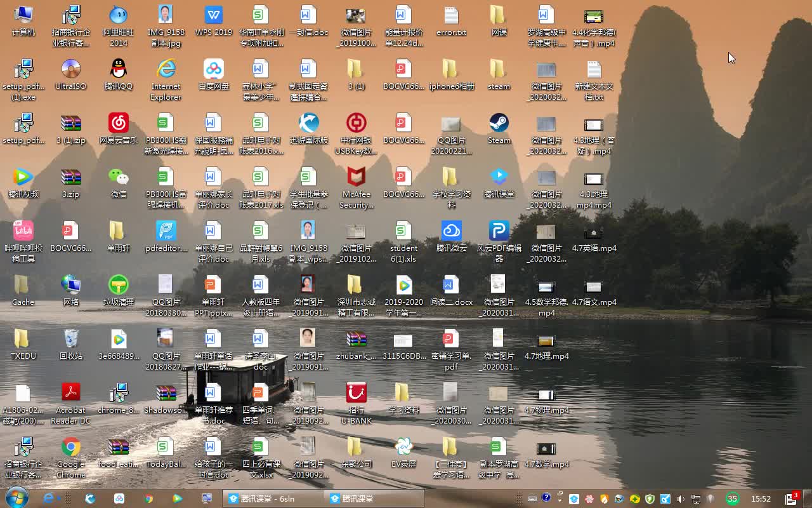Switch to the second 腾讯课堂 taskbar window
Image resolution: width=812 pixels, height=508 pixels.
point(374,498)
